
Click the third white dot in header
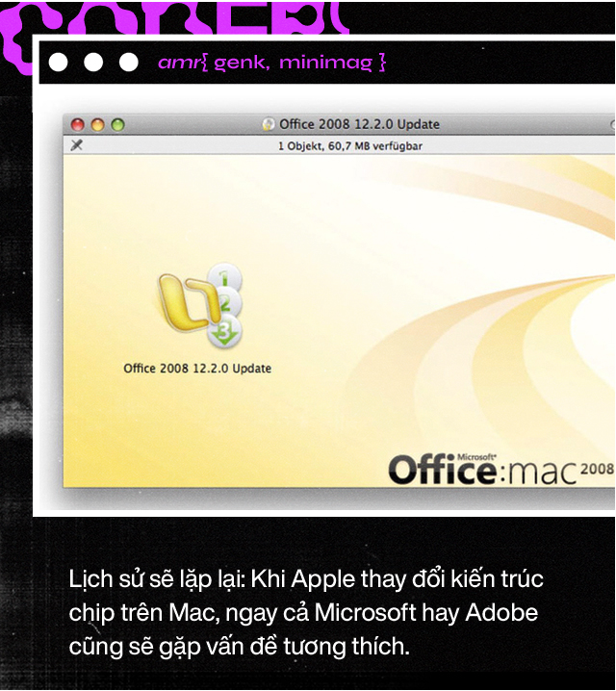[128, 63]
